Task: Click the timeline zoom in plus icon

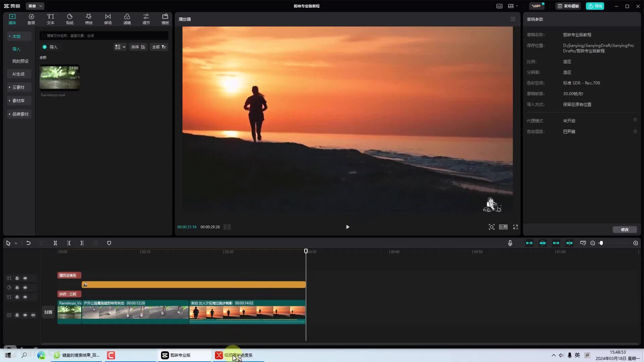Action: (636, 243)
